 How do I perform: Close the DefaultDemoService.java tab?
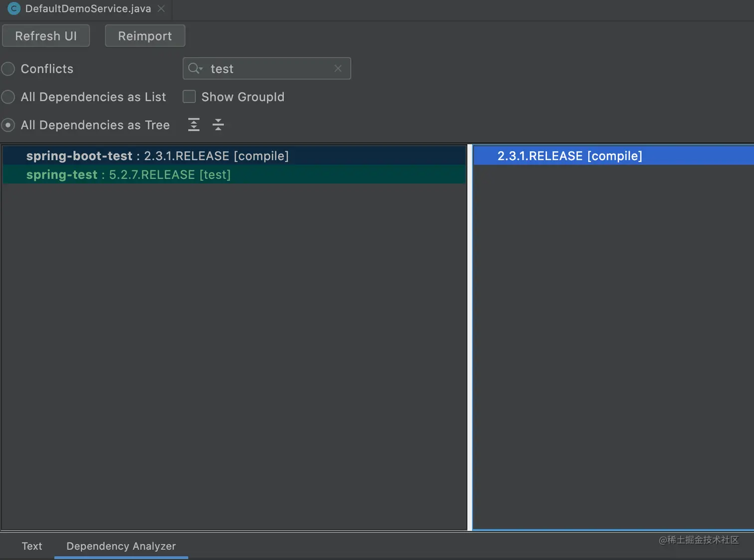pos(161,8)
